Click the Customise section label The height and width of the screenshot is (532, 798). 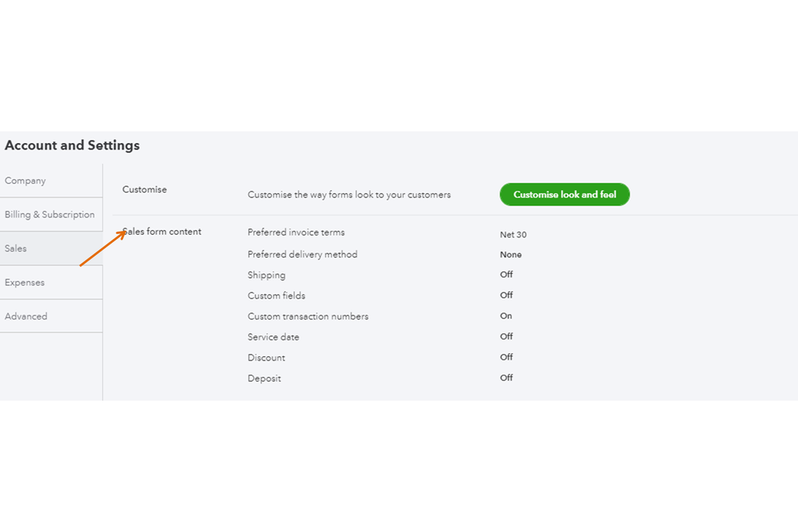pos(145,189)
